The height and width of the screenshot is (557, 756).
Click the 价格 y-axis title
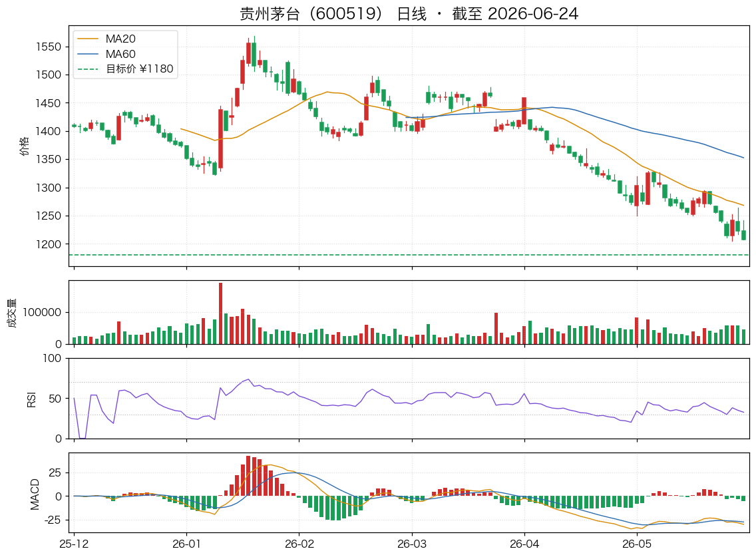coord(24,146)
